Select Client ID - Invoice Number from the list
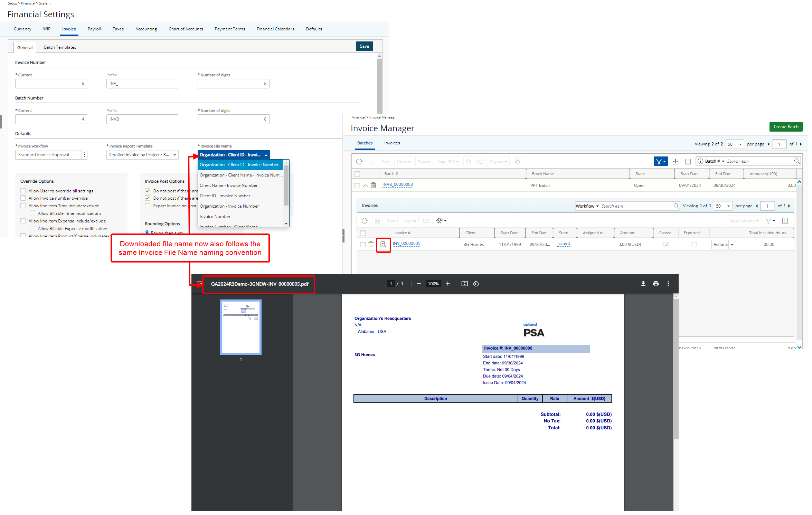Viewport: 812px width, 515px height. pos(225,195)
